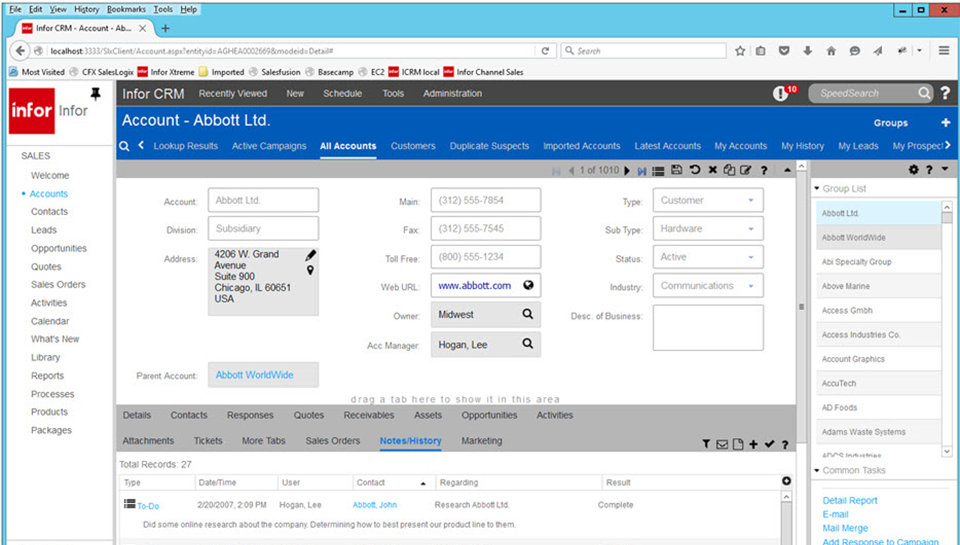The image size is (960, 545).
Task: Open the Administration menu
Action: coord(452,94)
